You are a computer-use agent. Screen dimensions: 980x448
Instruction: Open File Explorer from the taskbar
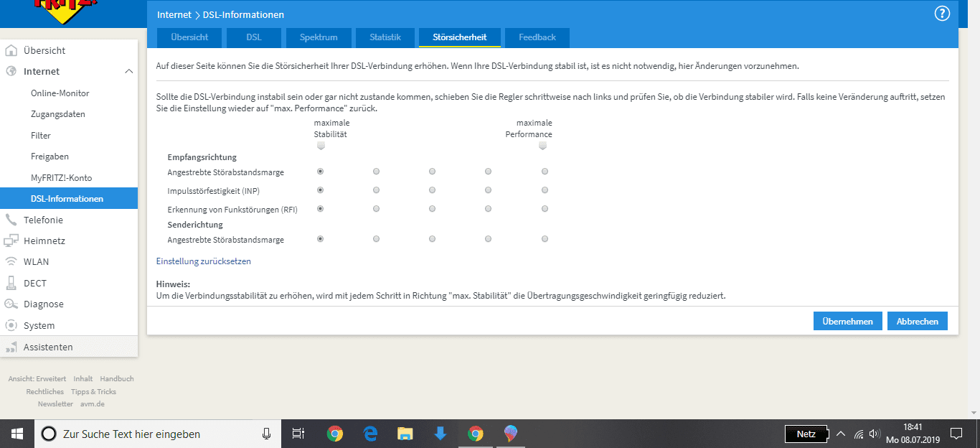coord(405,434)
